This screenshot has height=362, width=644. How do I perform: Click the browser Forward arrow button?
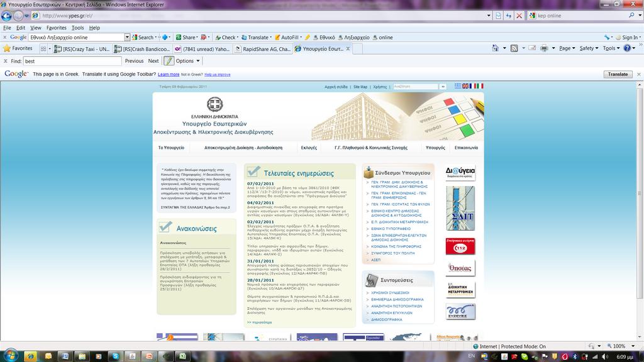click(x=18, y=16)
